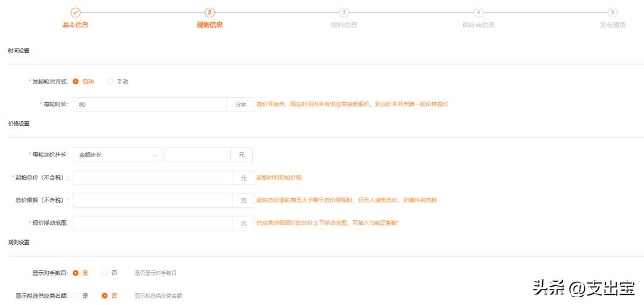Click the 总价限额（不含税） field label
The width and height of the screenshot is (644, 305).
(x=42, y=200)
